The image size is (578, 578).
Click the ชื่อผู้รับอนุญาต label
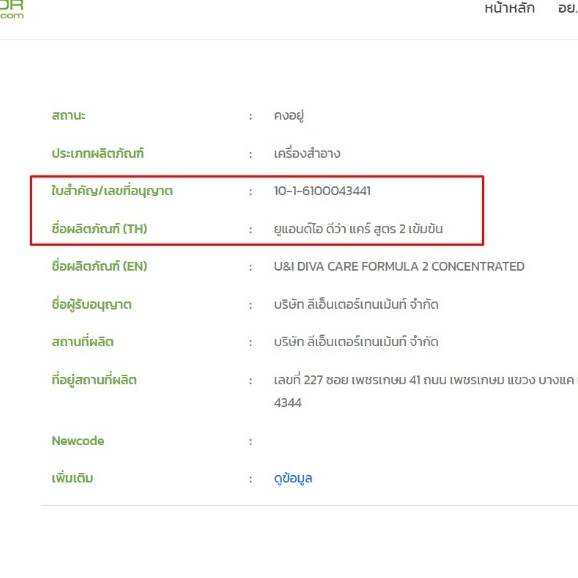pos(91,304)
